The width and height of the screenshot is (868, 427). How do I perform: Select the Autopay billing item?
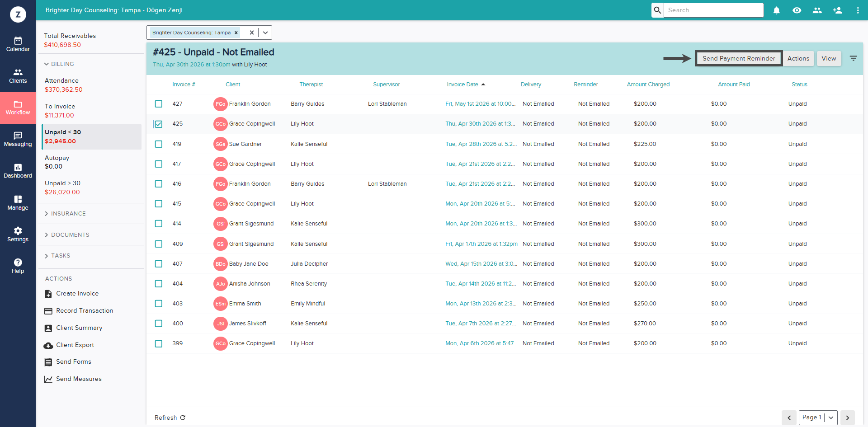point(91,162)
